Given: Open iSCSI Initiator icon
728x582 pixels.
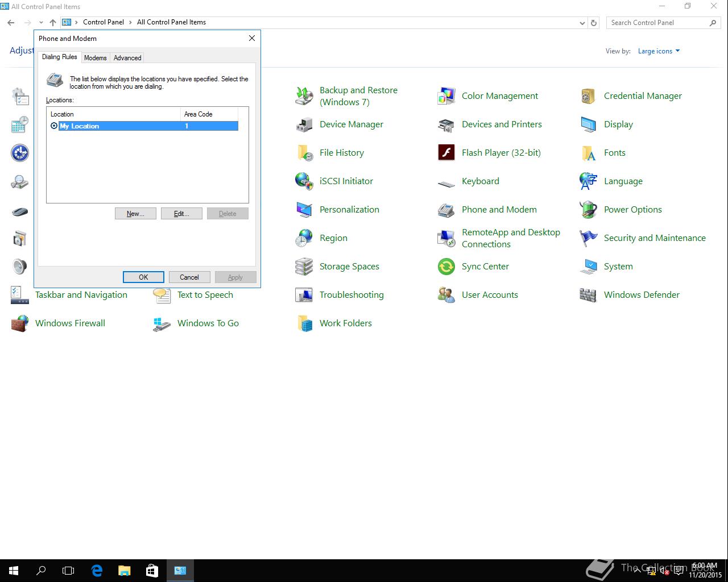Looking at the screenshot, I should [x=304, y=181].
